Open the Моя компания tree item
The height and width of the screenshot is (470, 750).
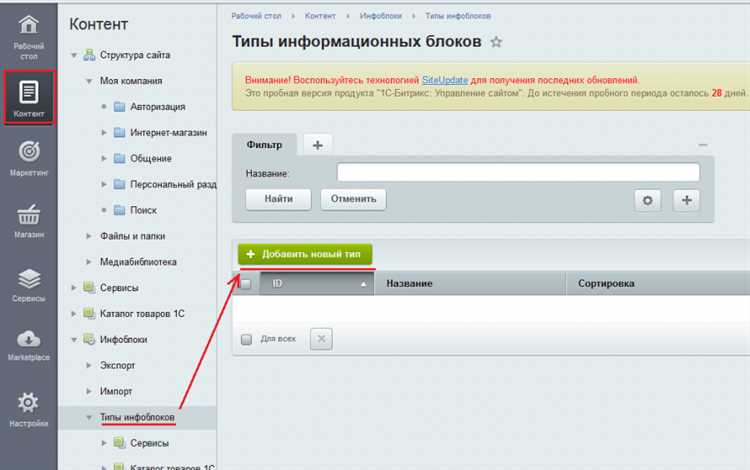131,81
